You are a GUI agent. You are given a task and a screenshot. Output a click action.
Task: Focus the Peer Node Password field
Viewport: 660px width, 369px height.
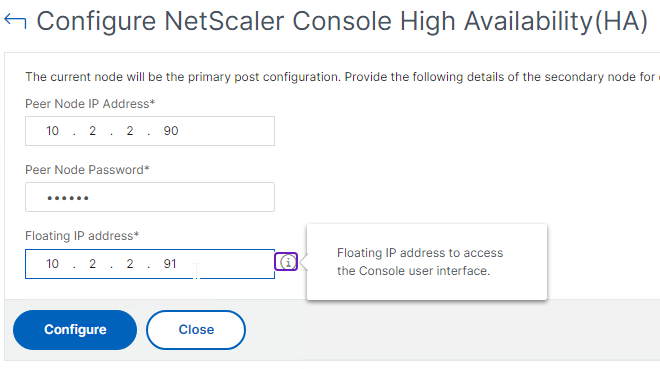coord(150,197)
